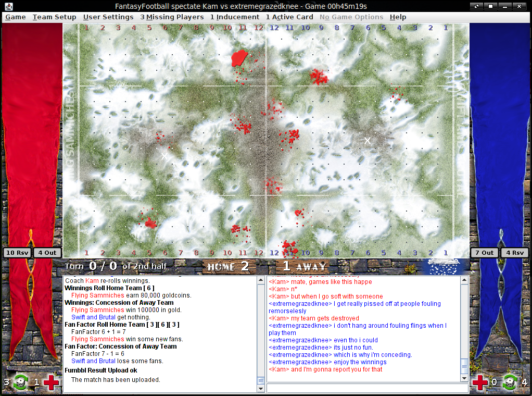Click the game log scroll down arrow
The image size is (532, 396).
click(x=261, y=389)
